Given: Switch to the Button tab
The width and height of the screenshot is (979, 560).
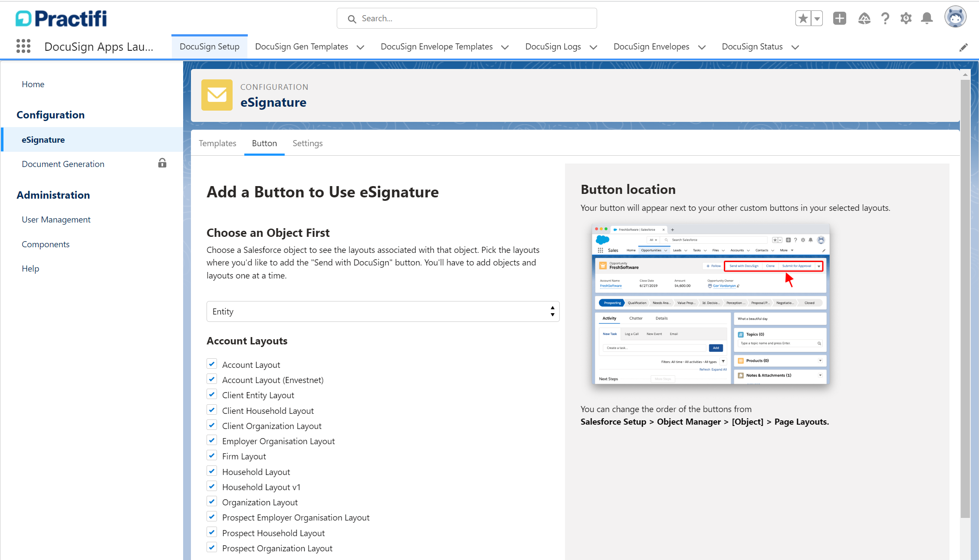Looking at the screenshot, I should click(264, 143).
